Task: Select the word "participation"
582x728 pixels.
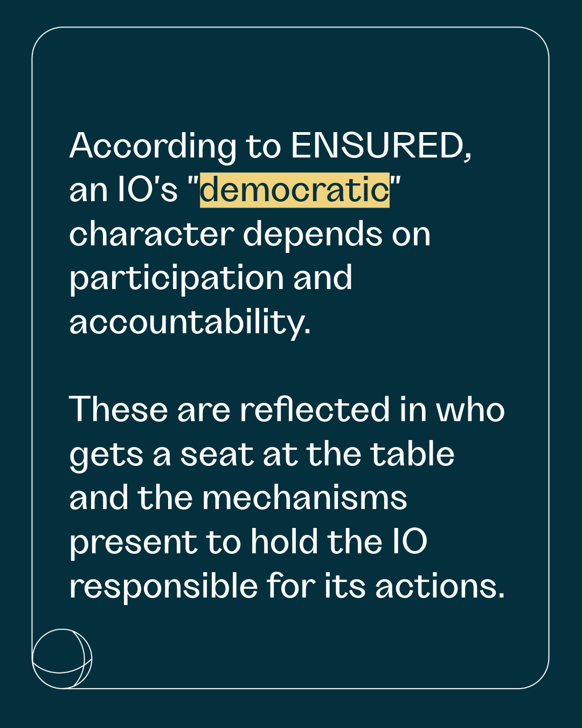Action: (176, 279)
